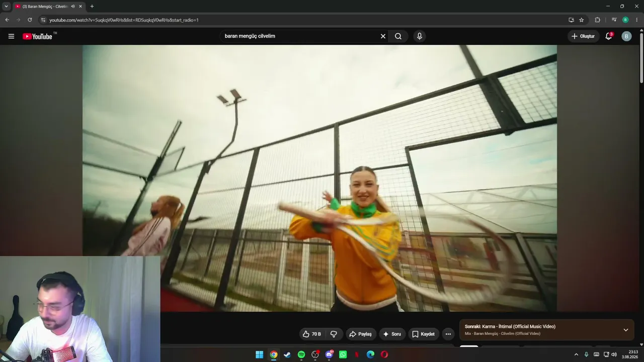Screen dimensions: 644x362
Task: Install app icon in address bar
Action: pos(571,20)
